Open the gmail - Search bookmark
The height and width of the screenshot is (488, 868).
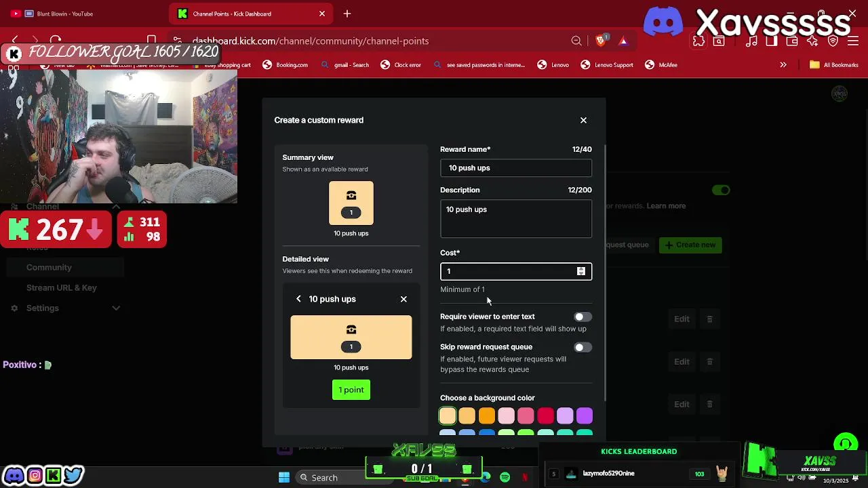[x=344, y=65]
